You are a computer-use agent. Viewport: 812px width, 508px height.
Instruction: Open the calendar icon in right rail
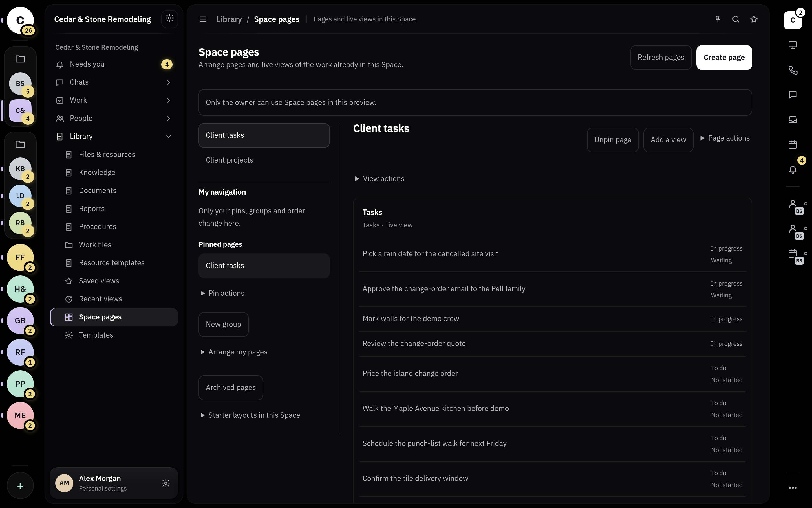793,144
